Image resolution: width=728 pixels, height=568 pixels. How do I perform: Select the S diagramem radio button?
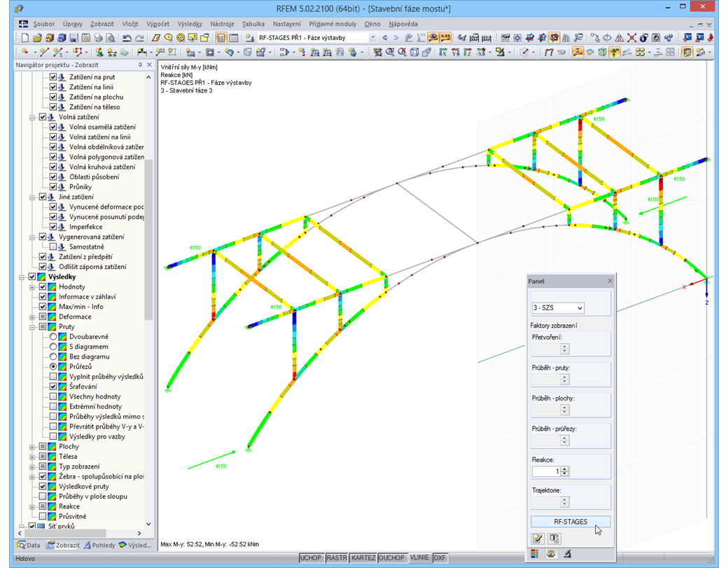53,347
